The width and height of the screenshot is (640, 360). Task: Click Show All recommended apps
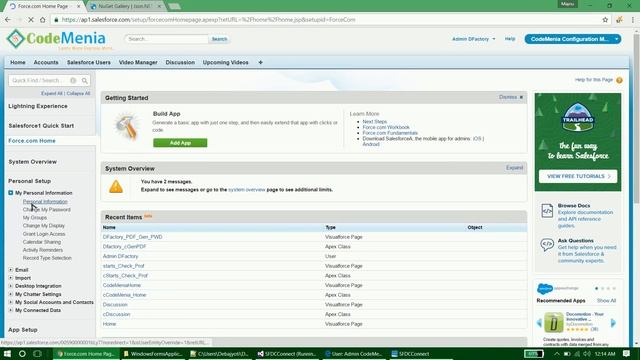tap(606, 301)
